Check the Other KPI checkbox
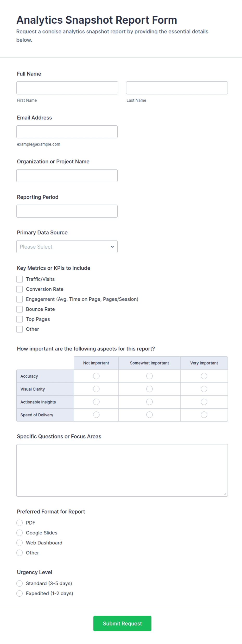 pos(20,329)
